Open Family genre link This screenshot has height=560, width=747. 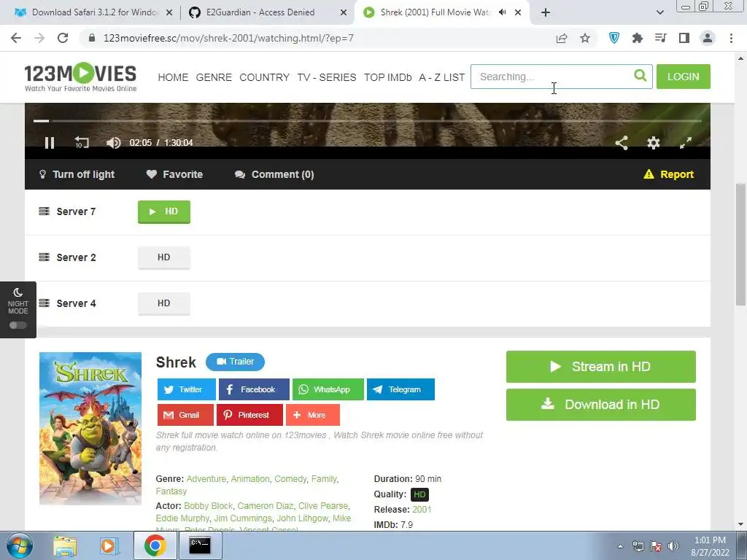pyautogui.click(x=324, y=478)
